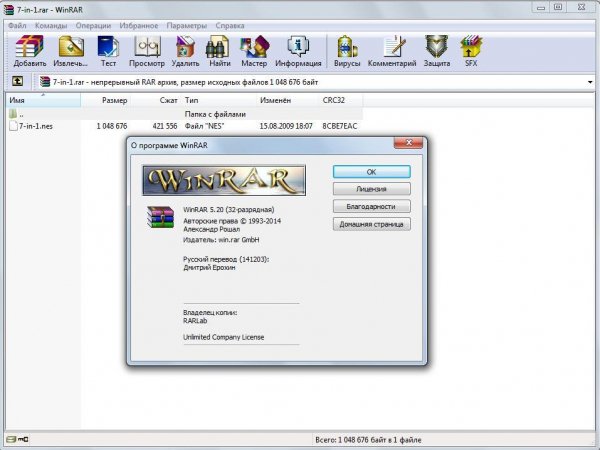This screenshot has width=600, height=450.
Task: Click the Удалить (Delete) toolbar icon
Action: tap(185, 51)
